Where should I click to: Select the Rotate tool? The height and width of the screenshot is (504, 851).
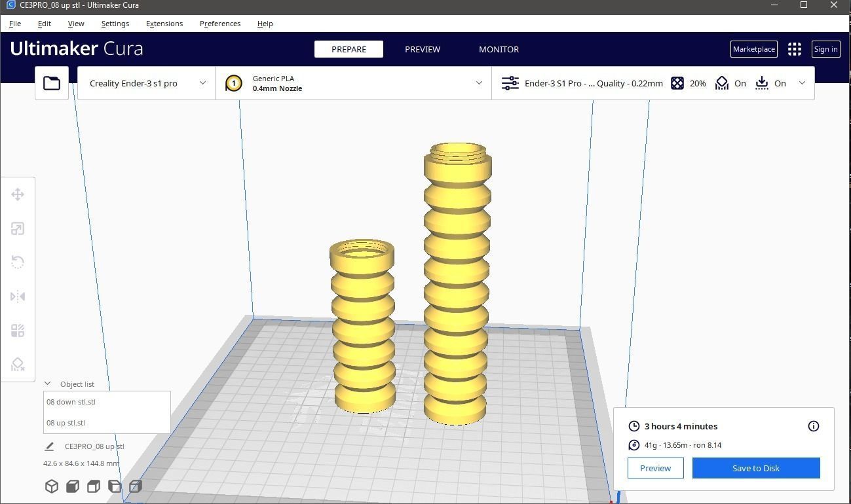click(18, 262)
